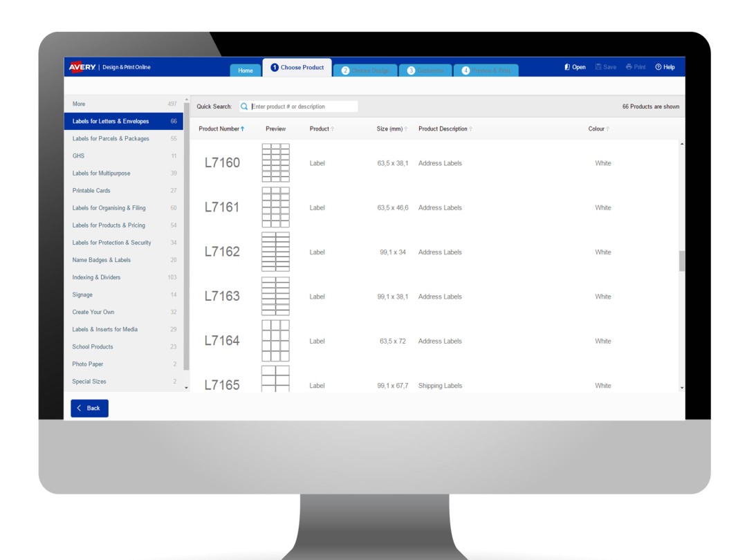Open the Printable Cards category

pyautogui.click(x=124, y=191)
